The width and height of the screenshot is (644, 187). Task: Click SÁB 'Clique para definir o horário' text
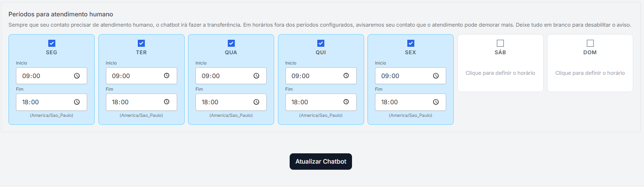click(500, 73)
